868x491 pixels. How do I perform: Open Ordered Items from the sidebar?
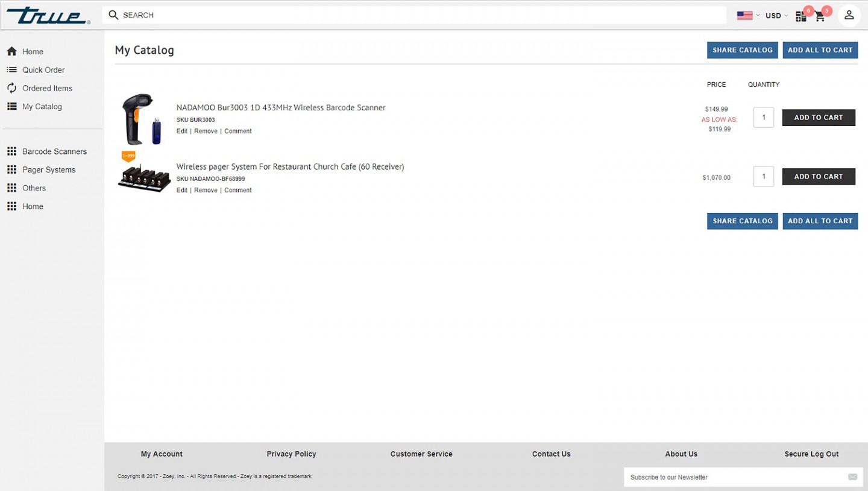(x=47, y=88)
